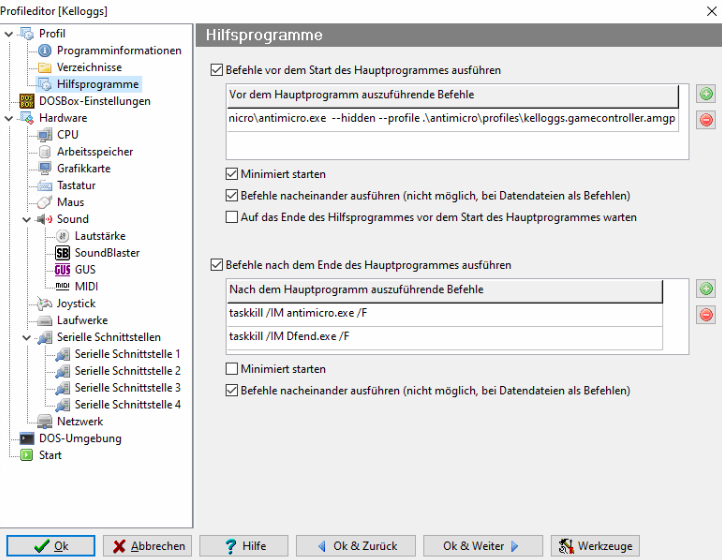Click green add button for pre-start commands
The height and width of the screenshot is (560, 722).
click(x=706, y=95)
